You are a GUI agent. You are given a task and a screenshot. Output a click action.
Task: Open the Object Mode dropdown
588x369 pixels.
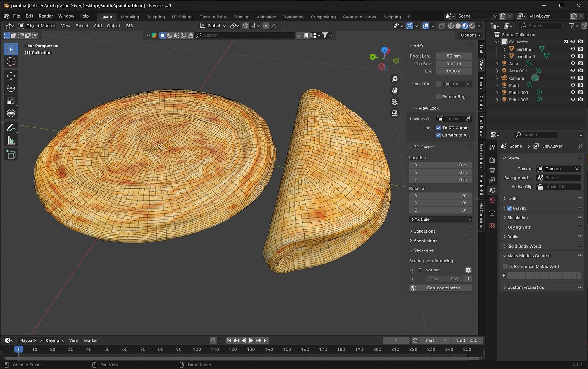point(37,26)
